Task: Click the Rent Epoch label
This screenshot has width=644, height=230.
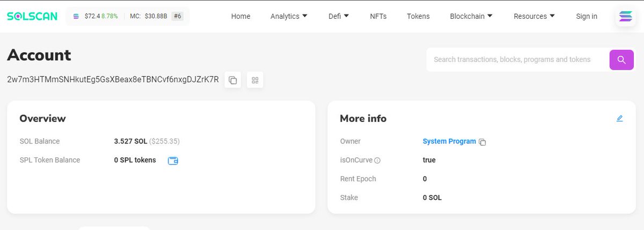Action: (358, 179)
